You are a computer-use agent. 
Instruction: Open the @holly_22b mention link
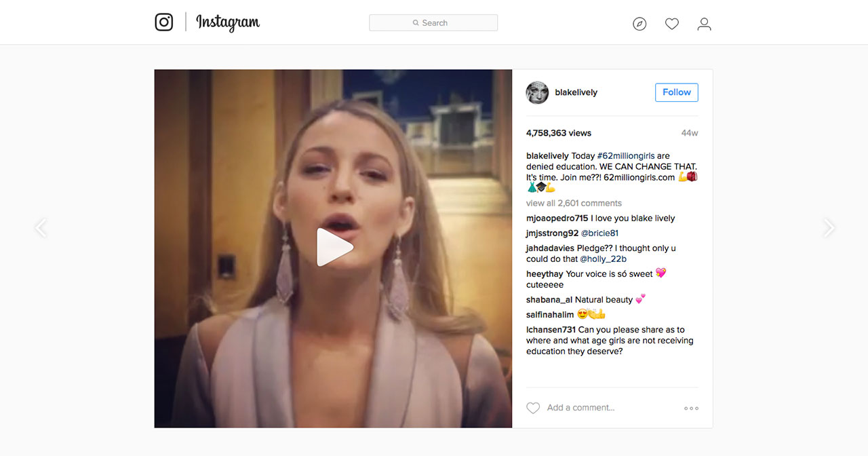(x=603, y=259)
